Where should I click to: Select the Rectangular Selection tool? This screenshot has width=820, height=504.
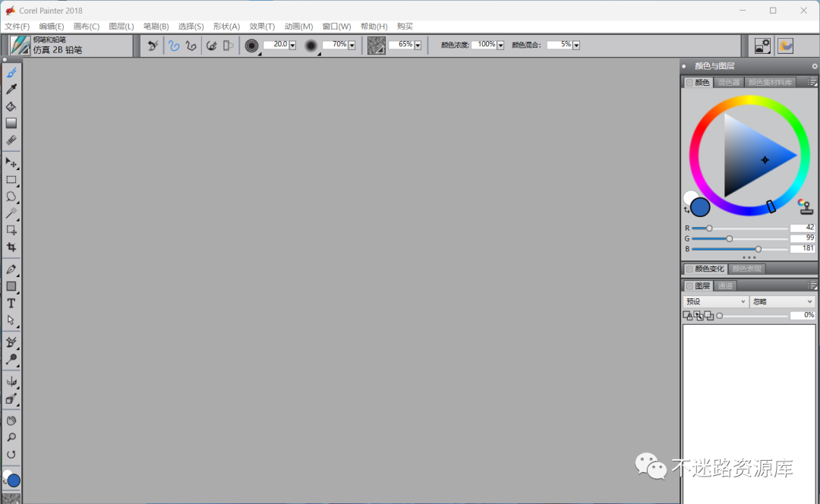[11, 180]
